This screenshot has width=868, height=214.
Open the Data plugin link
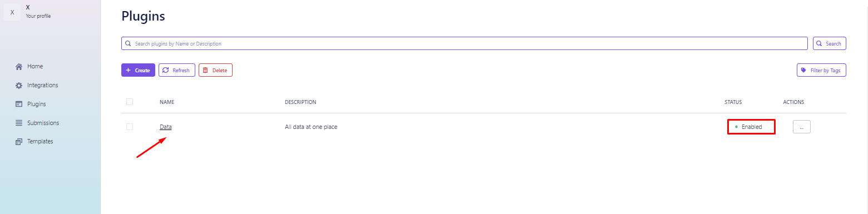[x=166, y=127]
